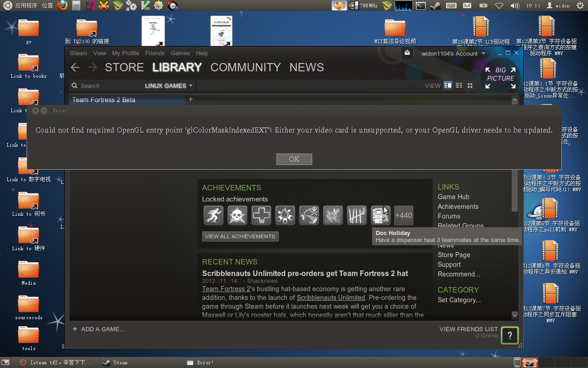Click the droplet achievement icon
588x368 pixels.
[285, 215]
